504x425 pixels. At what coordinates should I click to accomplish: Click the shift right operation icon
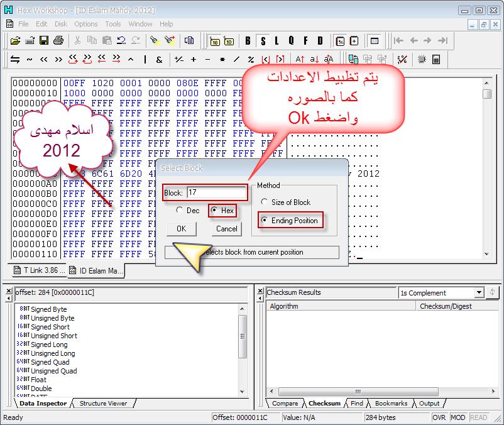click(x=58, y=60)
